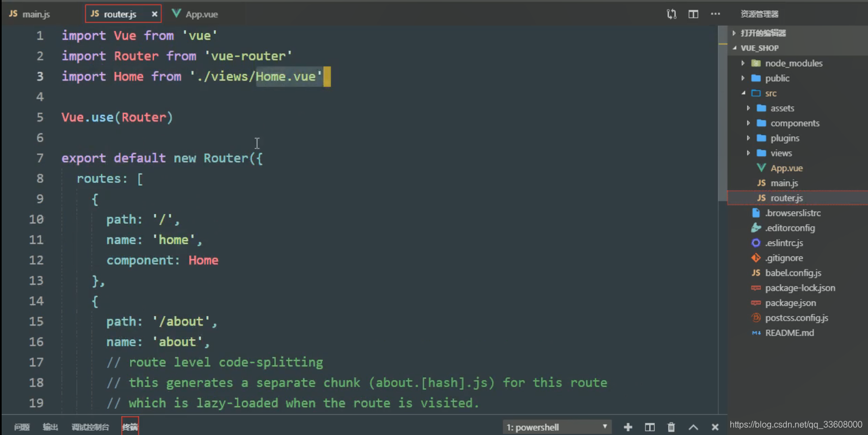Close the router.js editor tab
The image size is (868, 435).
click(x=155, y=14)
